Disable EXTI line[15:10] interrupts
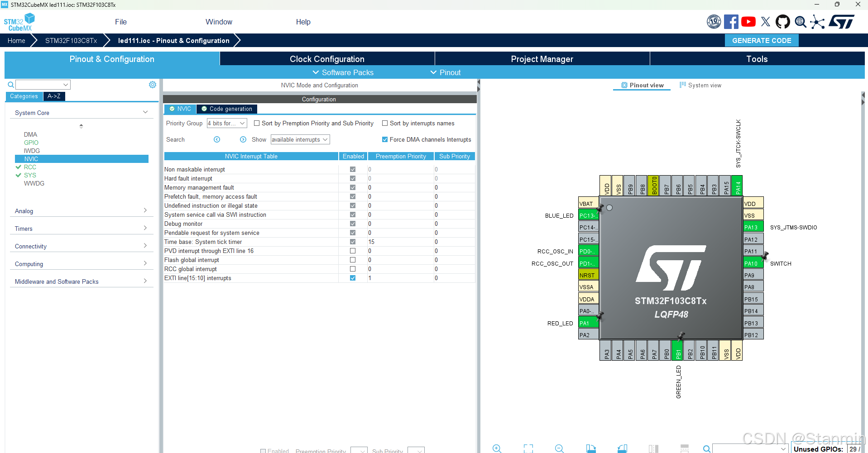This screenshot has width=868, height=453. coord(353,278)
